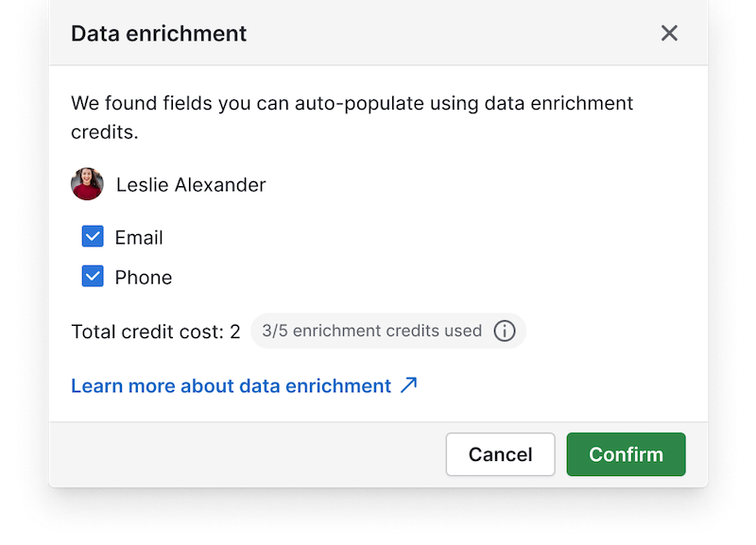Click the 3/5 credits count text
Viewport: 756px width, 545px height.
pyautogui.click(x=275, y=331)
